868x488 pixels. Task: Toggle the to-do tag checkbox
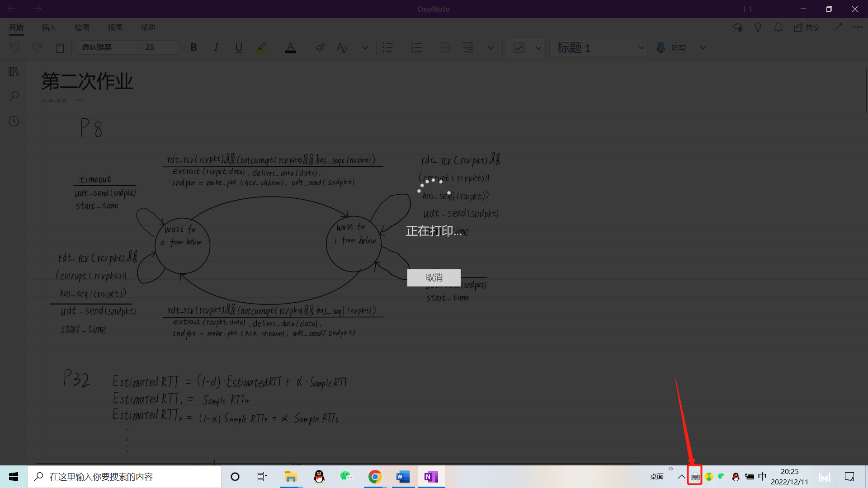(x=519, y=48)
